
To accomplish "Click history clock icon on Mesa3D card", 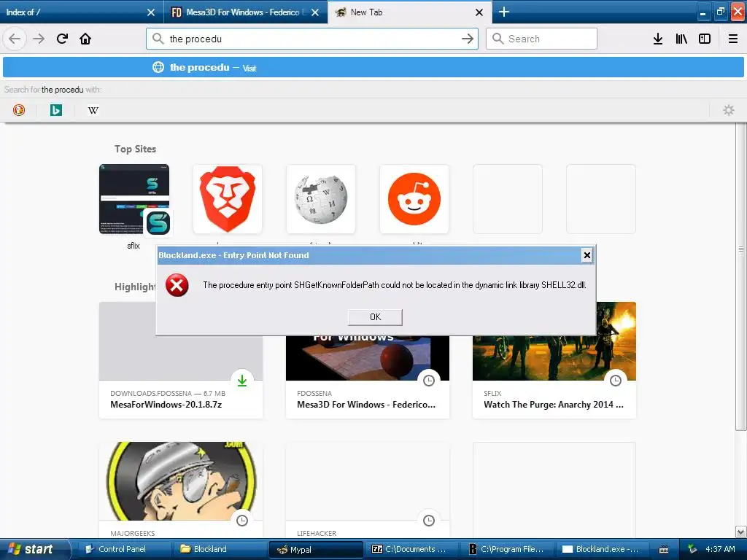I will tap(429, 381).
